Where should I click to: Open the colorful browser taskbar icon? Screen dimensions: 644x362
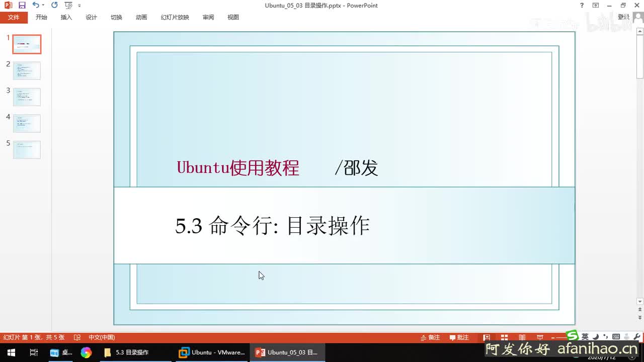(86, 352)
